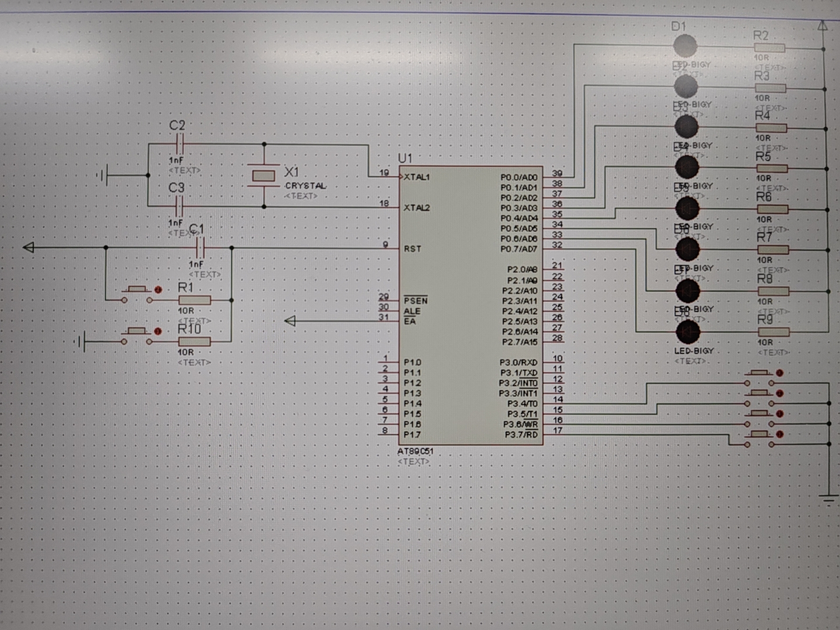Select resistor R4 symbol
Image resolution: width=840 pixels, height=630 pixels.
[x=771, y=128]
